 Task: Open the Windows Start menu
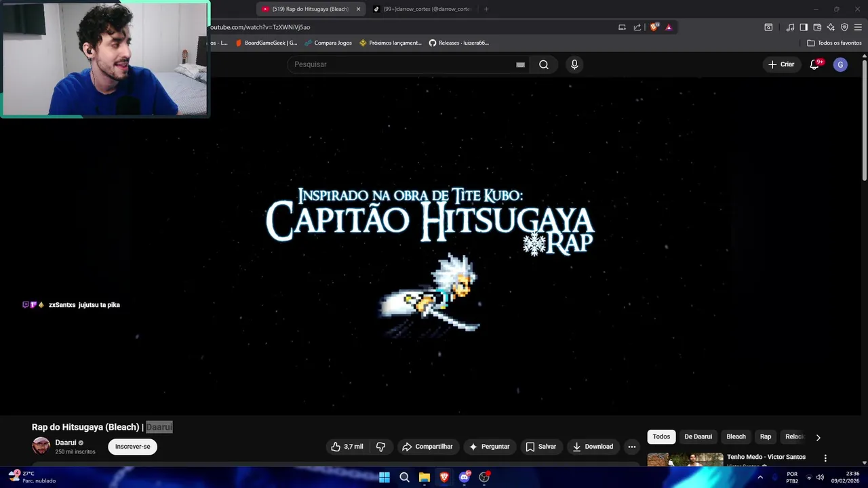(x=384, y=477)
